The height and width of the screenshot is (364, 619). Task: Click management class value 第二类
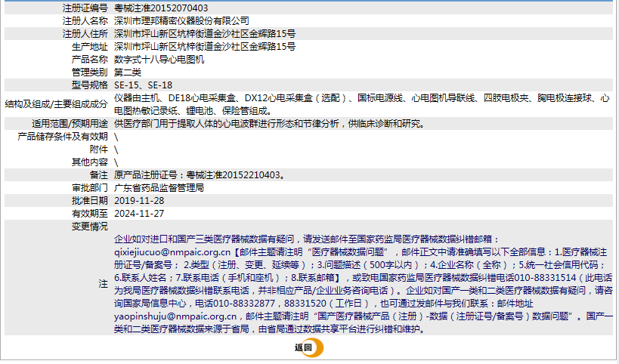tap(128, 72)
